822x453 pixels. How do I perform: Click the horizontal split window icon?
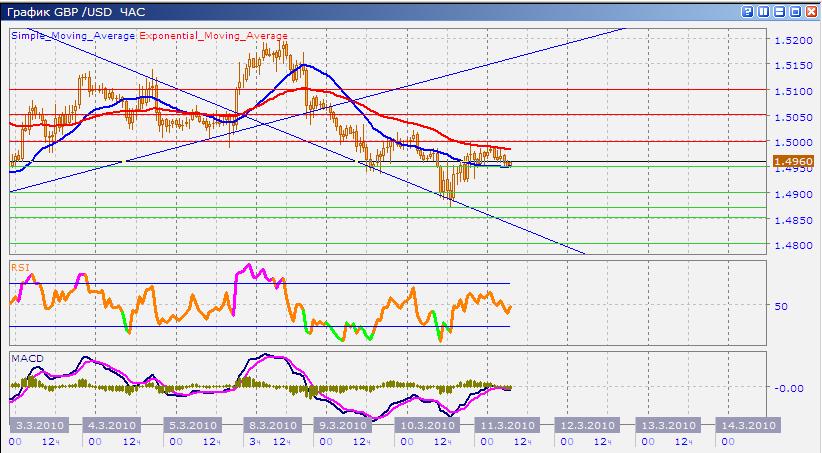tap(779, 12)
